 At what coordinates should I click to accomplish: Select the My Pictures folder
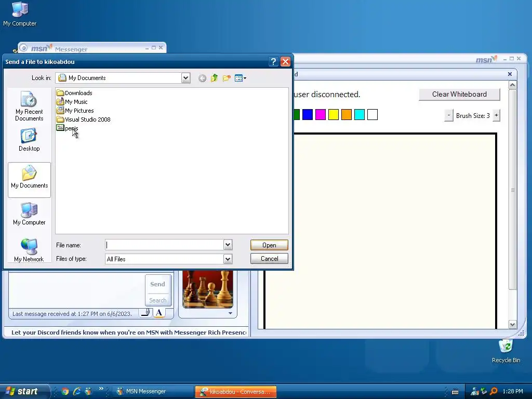pos(75,111)
